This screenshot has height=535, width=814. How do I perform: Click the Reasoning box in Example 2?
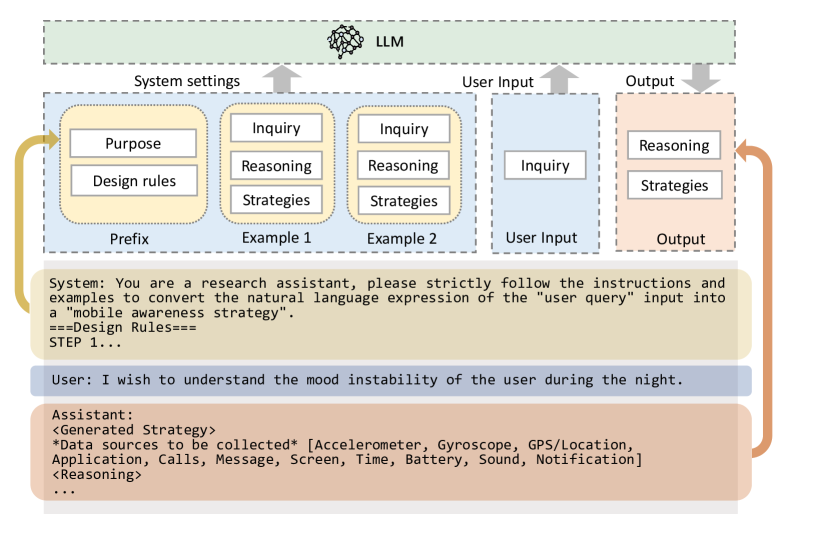click(x=403, y=166)
